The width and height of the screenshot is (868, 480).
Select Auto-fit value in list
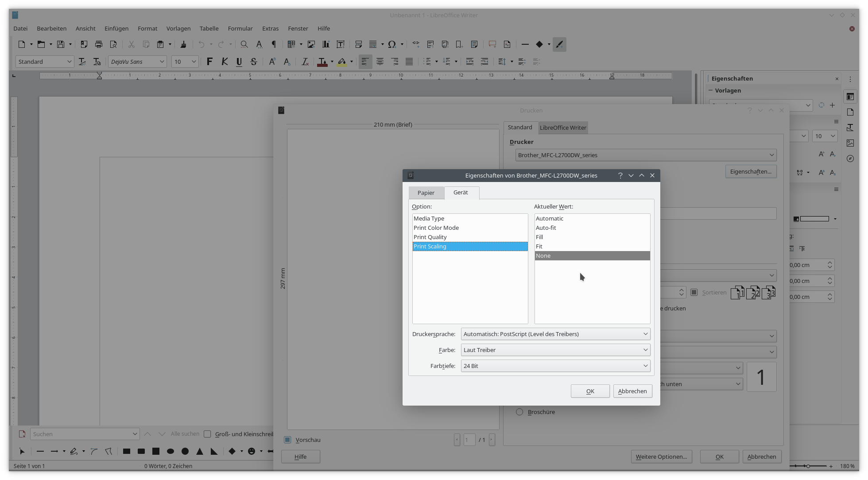pyautogui.click(x=592, y=228)
